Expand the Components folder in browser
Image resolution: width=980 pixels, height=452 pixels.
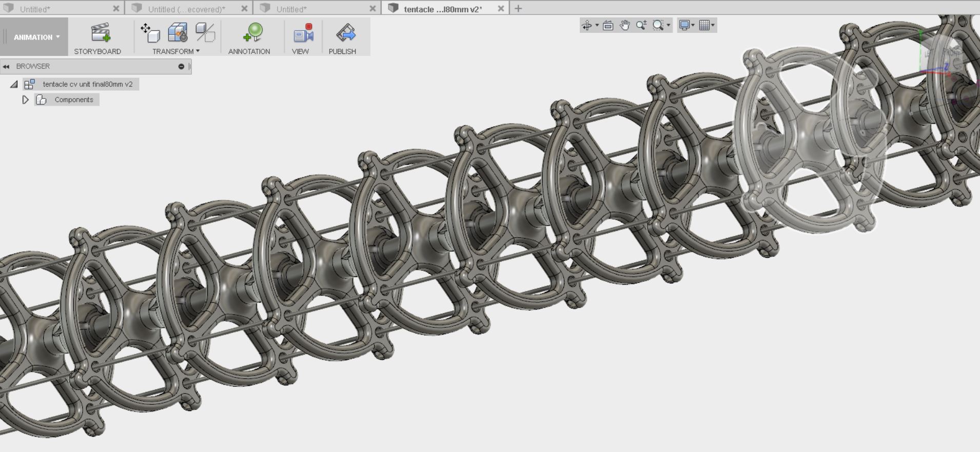pos(25,100)
